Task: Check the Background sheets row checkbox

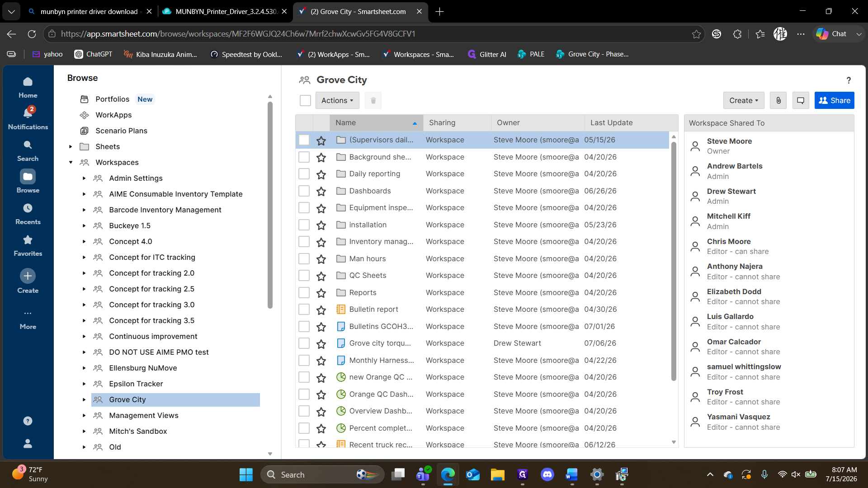Action: [304, 157]
